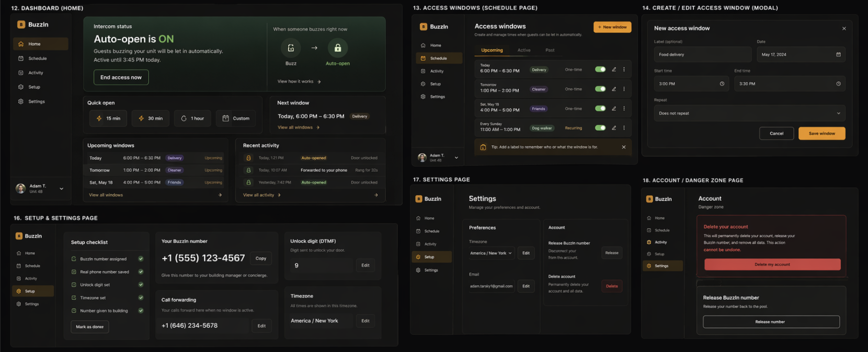
Task: Toggle green check for Real phone number saved
Action: coord(141,272)
